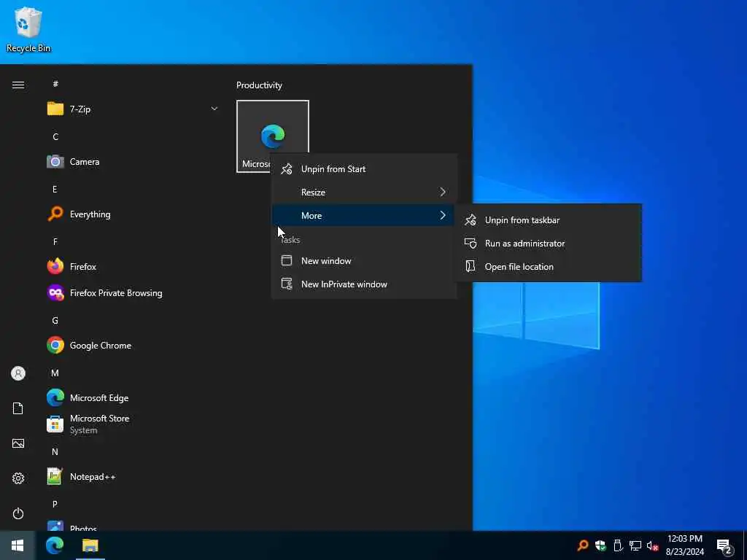The height and width of the screenshot is (560, 747).
Task: Click the Windows Start button
Action: coord(18,545)
